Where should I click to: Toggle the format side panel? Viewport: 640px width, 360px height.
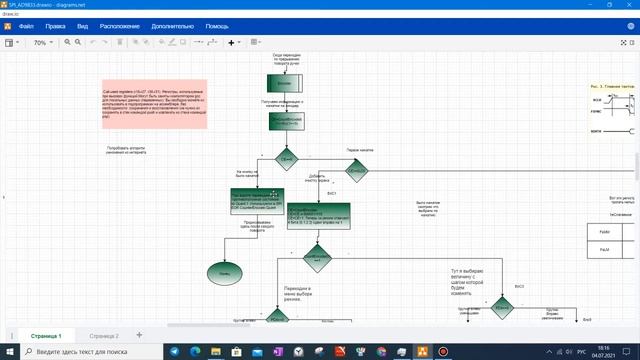click(x=632, y=42)
